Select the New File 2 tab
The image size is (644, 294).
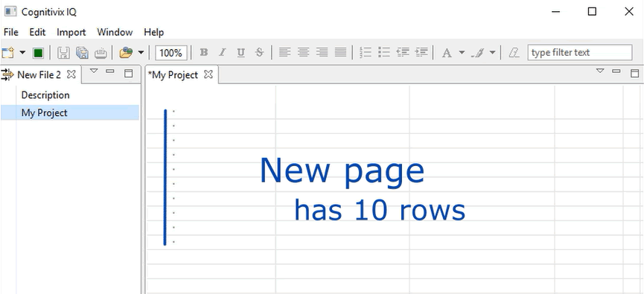pos(39,74)
